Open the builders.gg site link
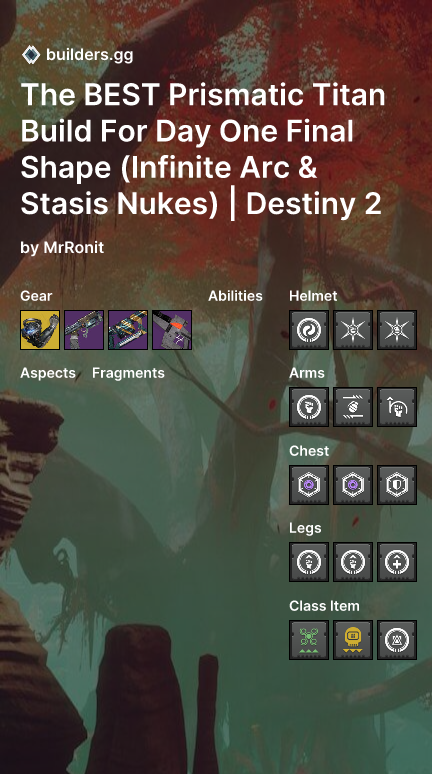The width and height of the screenshot is (432, 774). 89,55
